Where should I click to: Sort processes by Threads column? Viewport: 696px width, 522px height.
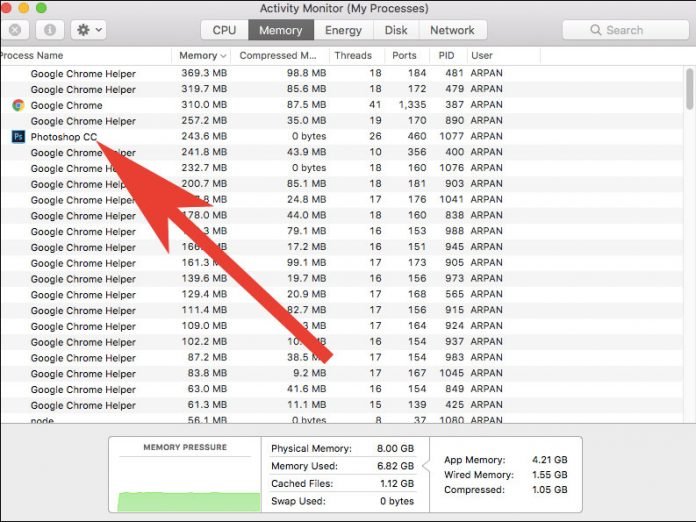tap(352, 56)
